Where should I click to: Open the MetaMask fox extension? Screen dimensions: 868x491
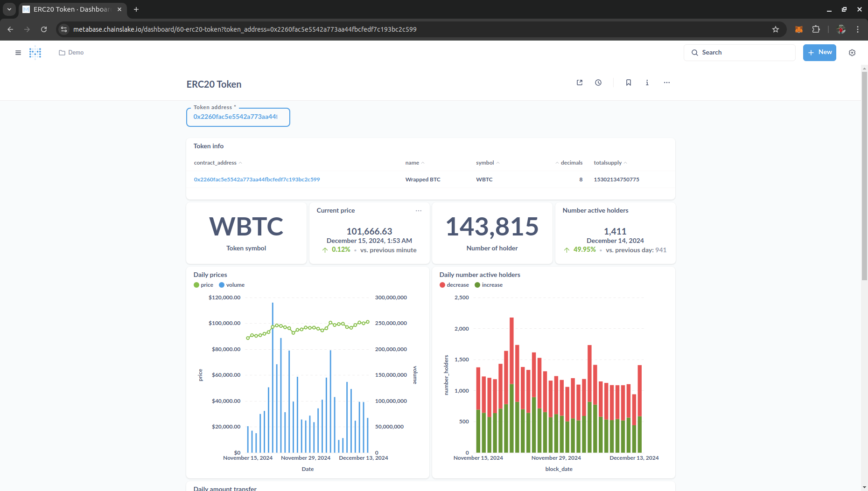(799, 29)
